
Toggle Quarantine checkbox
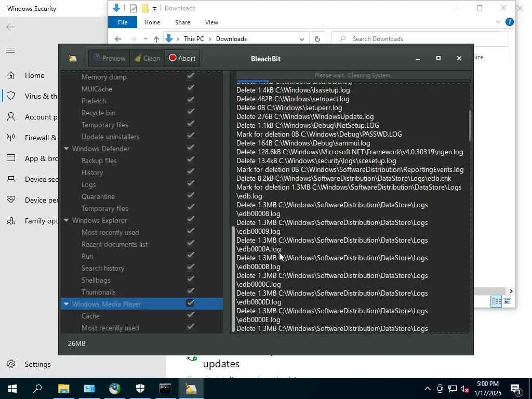191,195
